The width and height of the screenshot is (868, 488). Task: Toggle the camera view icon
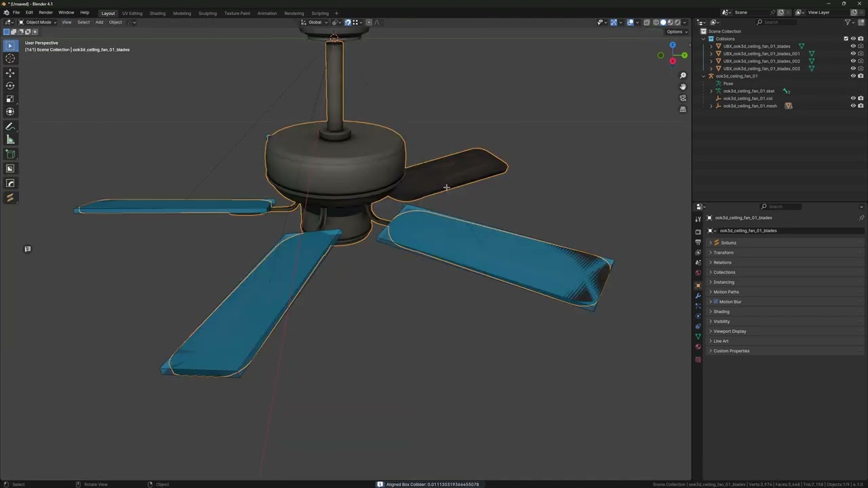tap(683, 98)
